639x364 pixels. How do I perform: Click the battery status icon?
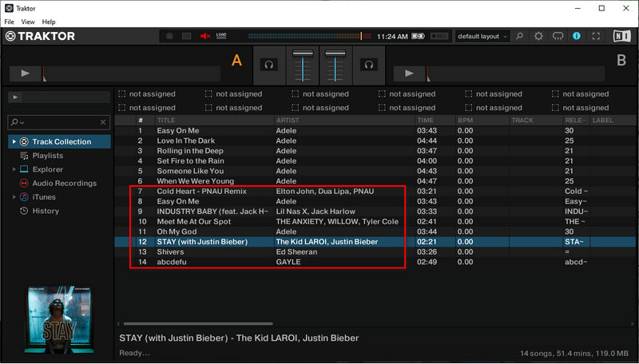(x=418, y=36)
